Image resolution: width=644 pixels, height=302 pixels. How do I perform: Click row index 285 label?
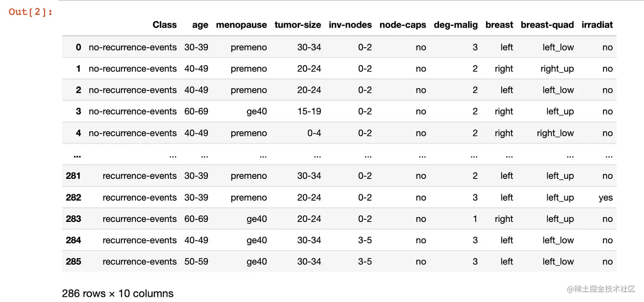(x=73, y=262)
